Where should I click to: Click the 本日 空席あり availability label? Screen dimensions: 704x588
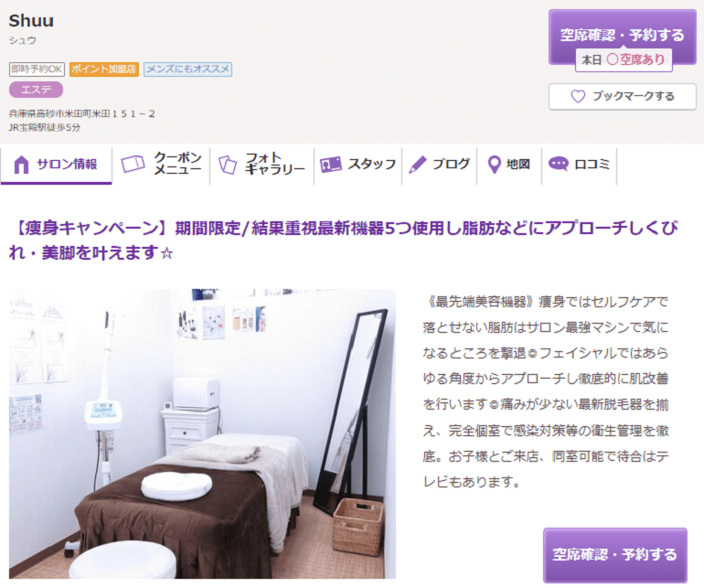click(x=624, y=59)
